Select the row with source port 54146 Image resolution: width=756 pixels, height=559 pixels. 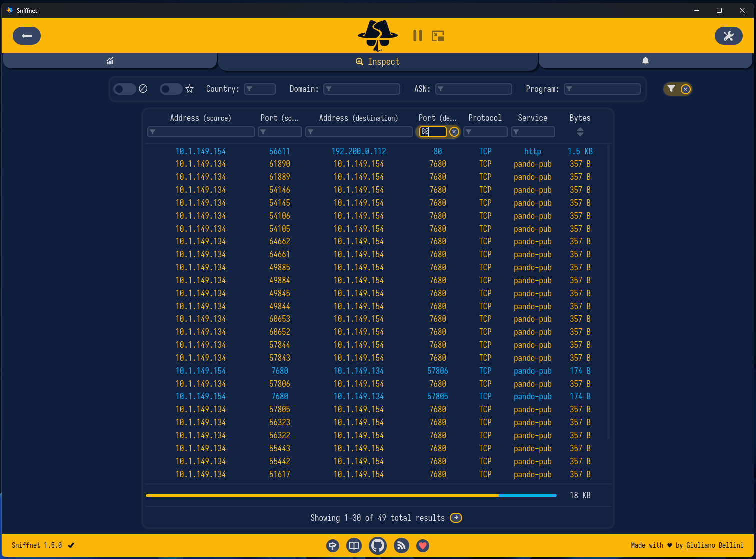click(377, 190)
